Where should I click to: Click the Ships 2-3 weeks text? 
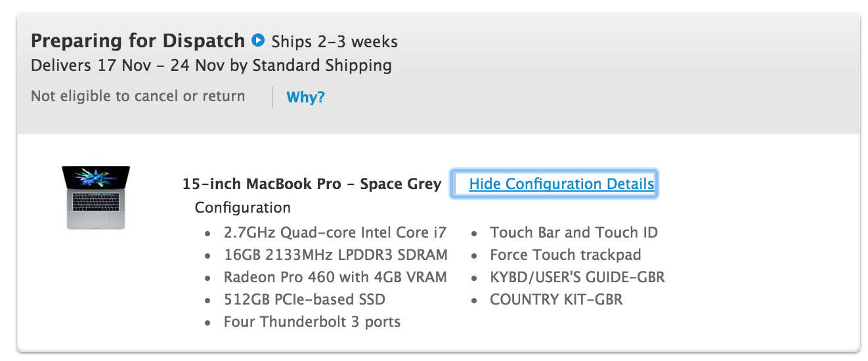pyautogui.click(x=334, y=42)
